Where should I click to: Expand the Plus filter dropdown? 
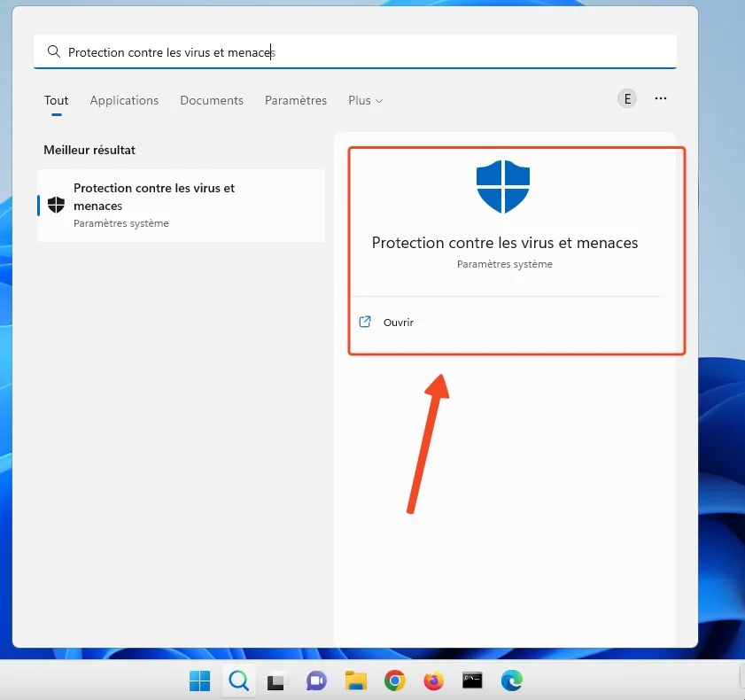click(x=365, y=100)
